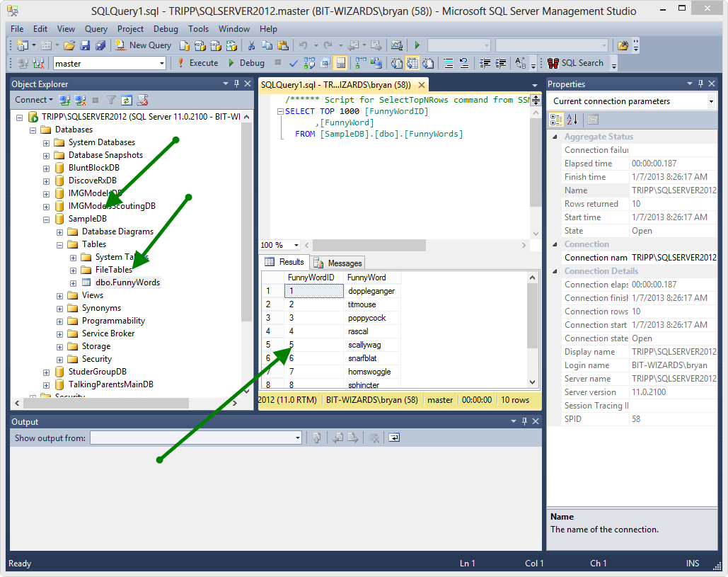The image size is (728, 577).
Task: Click Uncomment selected lines icon
Action: pos(464,63)
